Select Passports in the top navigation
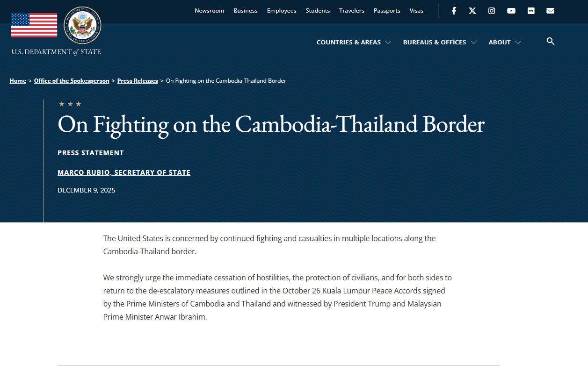The image size is (588, 371). [387, 11]
